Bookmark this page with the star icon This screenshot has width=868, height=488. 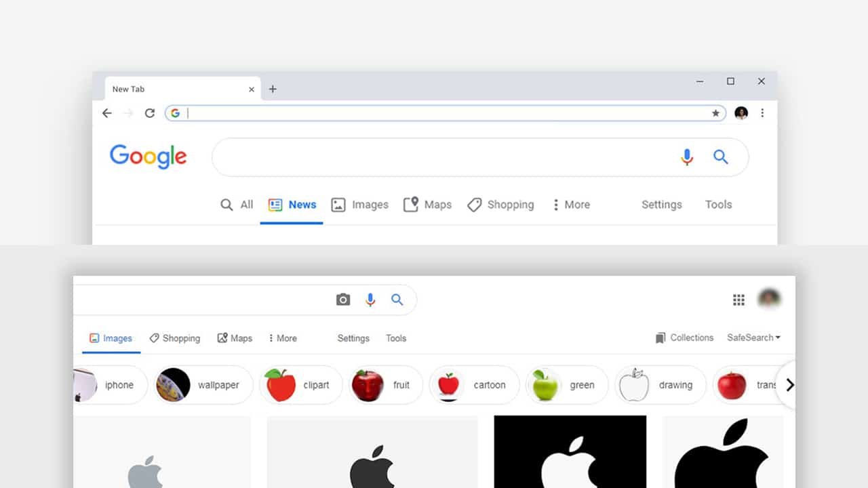pyautogui.click(x=715, y=113)
